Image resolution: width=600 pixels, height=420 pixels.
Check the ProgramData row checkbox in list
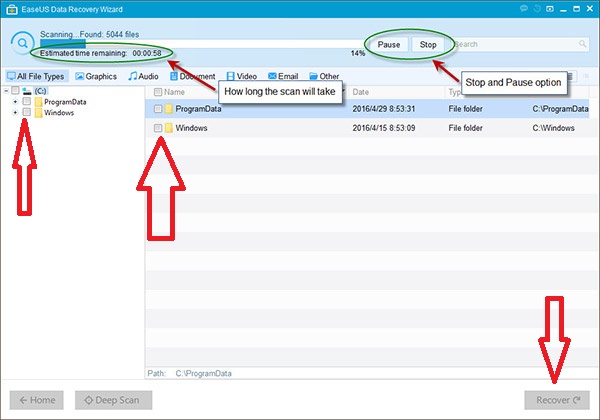pos(158,109)
